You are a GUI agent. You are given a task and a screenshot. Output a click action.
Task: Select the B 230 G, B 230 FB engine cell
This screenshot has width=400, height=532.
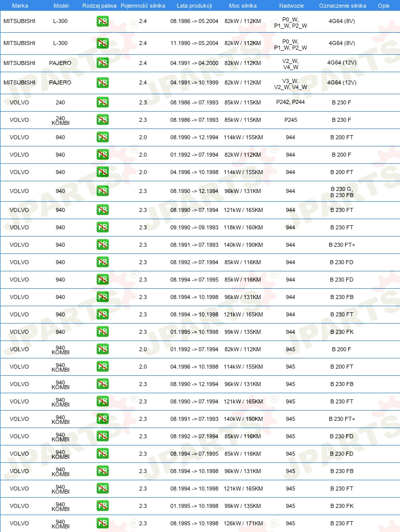342,192
